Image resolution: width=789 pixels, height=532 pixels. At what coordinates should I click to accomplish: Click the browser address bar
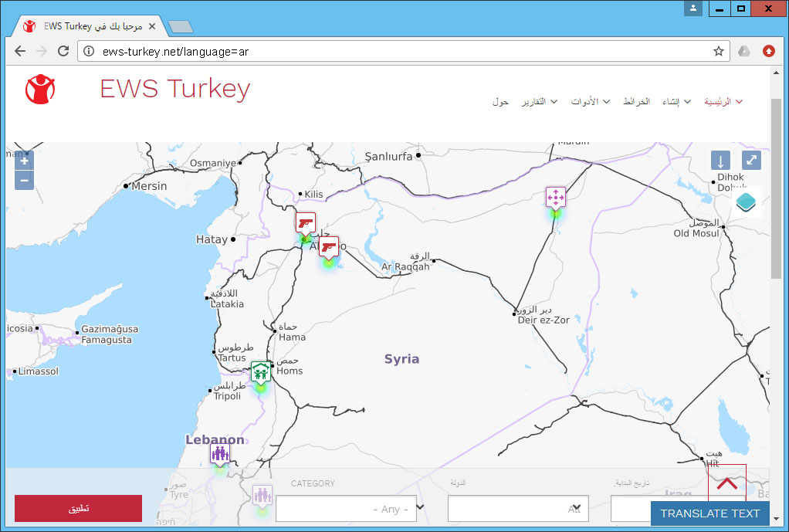pos(401,51)
